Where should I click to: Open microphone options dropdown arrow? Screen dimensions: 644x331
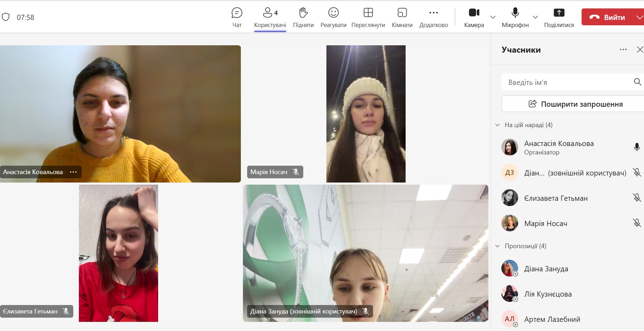pos(535,17)
